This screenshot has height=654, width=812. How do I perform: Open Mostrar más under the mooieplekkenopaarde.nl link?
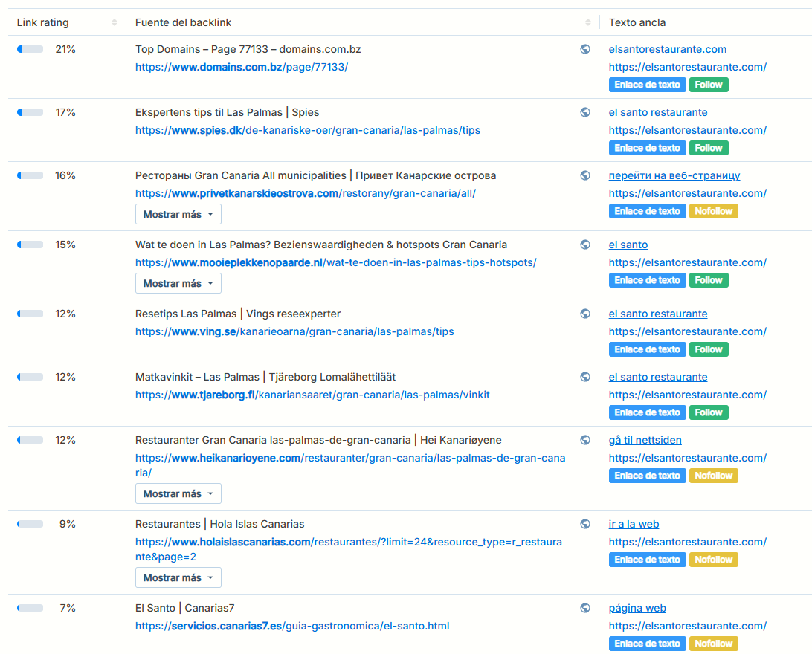(178, 283)
